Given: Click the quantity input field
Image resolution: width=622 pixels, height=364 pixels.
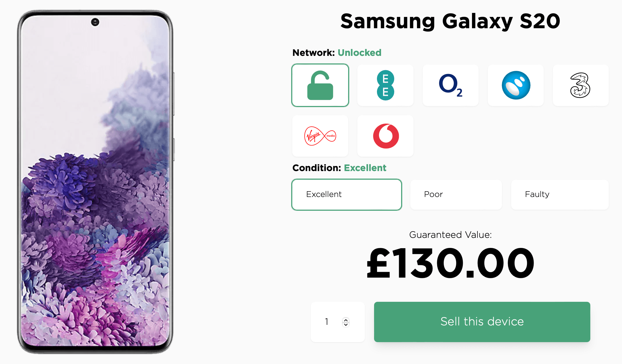Looking at the screenshot, I should click(328, 322).
